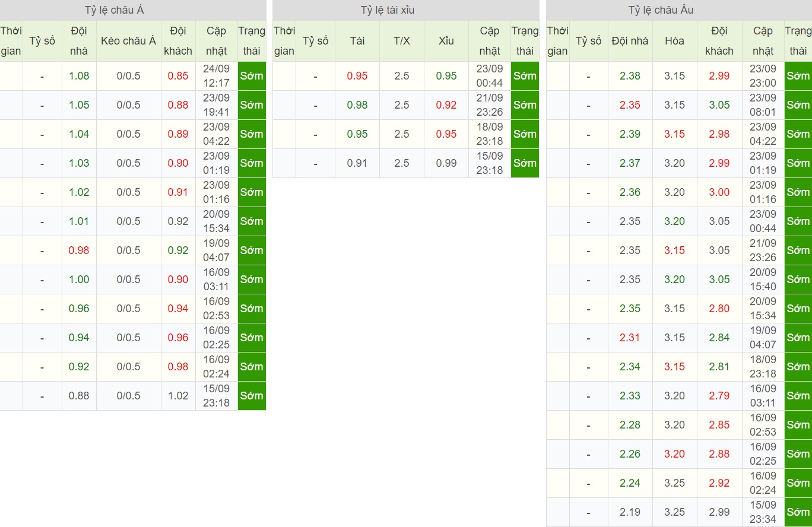Click the European away odds 2.79
This screenshot has width=812, height=527.
(x=719, y=396)
